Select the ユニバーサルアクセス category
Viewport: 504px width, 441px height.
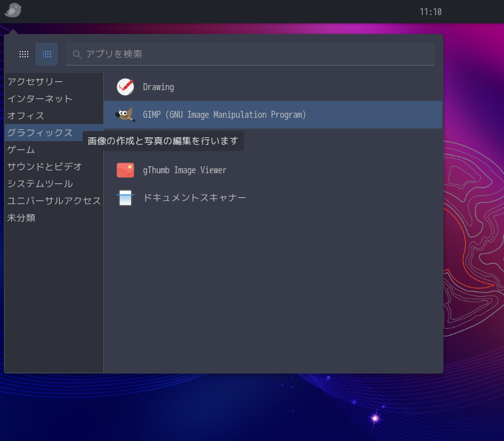(54, 200)
